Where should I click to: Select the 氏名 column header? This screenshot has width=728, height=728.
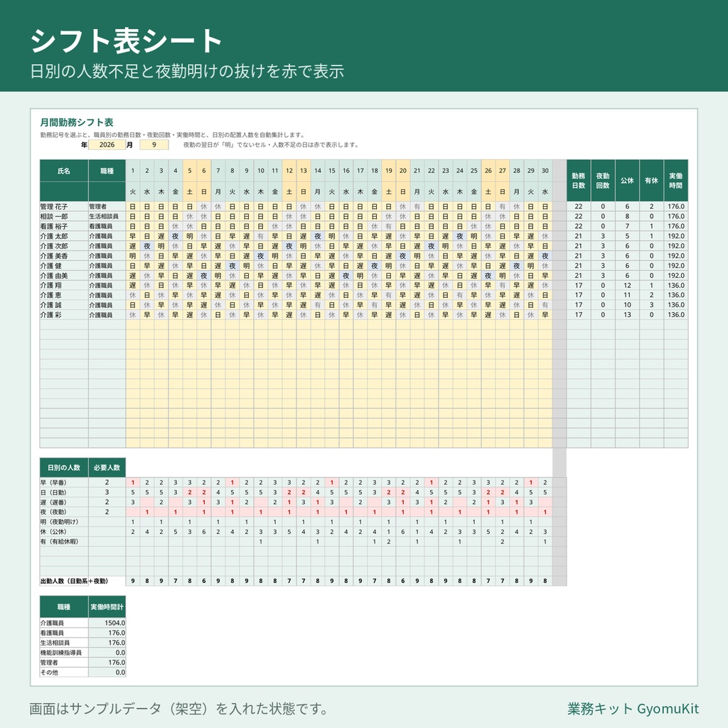64,171
